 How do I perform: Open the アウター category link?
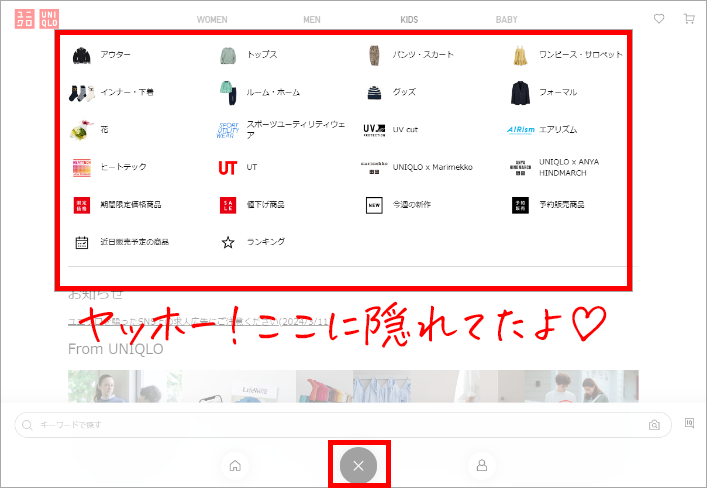click(x=115, y=55)
